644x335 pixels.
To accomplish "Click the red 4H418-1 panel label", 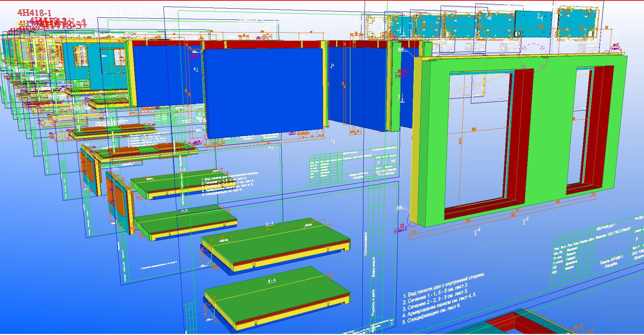I will pos(34,13).
